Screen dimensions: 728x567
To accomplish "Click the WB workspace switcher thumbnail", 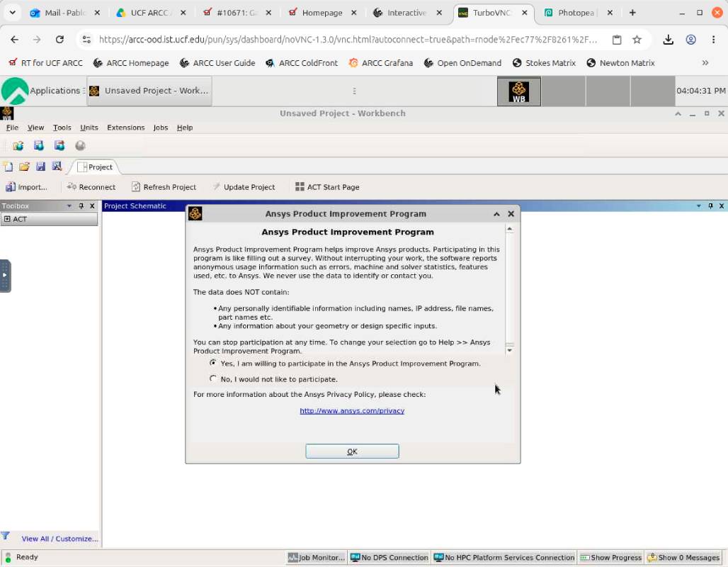I will coord(518,91).
